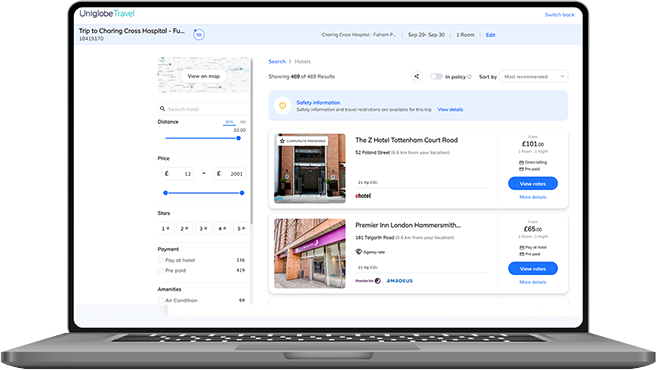Go to Search breadcrumb
This screenshot has width=656, height=370.
coord(277,62)
